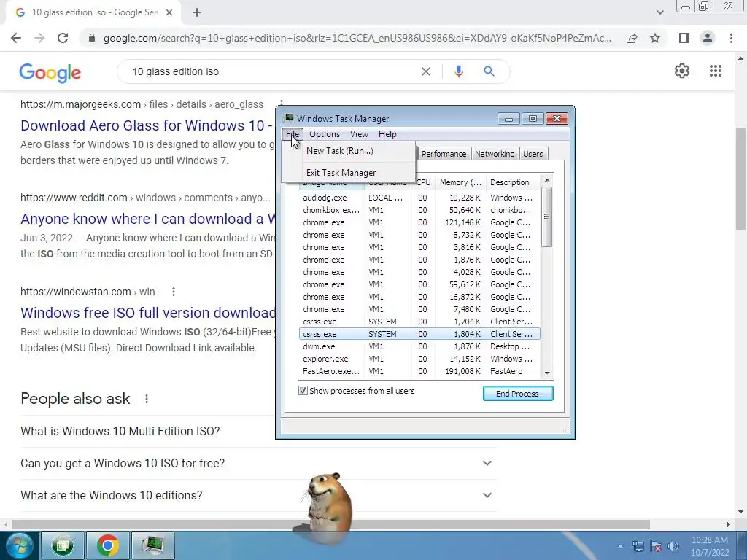This screenshot has width=747, height=560.
Task: Open the Reddit 'Anyone know where' result
Action: 147,219
